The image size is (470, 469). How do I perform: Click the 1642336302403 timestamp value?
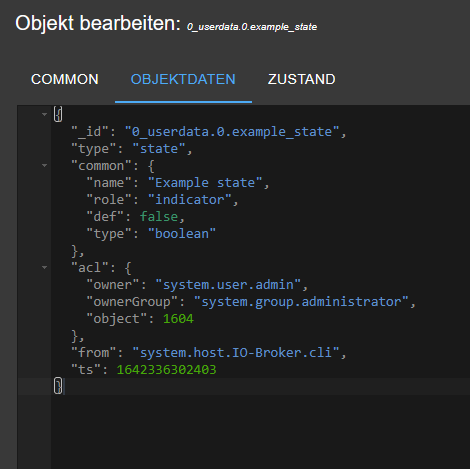166,370
